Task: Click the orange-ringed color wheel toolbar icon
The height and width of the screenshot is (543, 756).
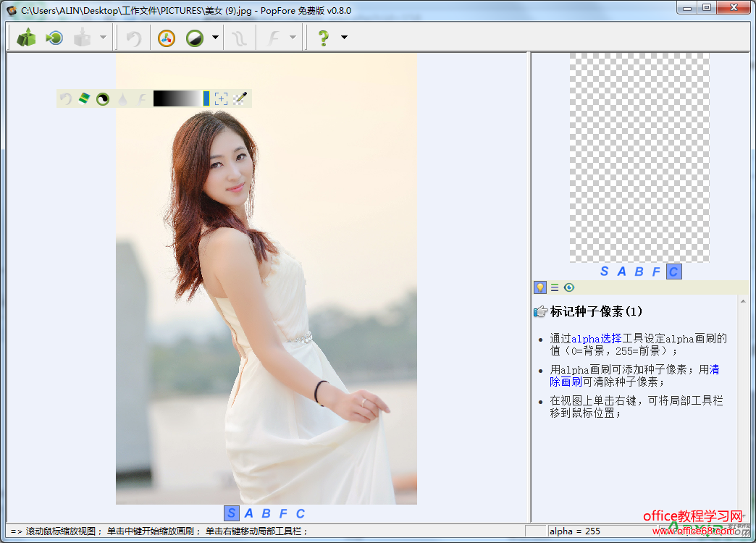Action: [167, 38]
